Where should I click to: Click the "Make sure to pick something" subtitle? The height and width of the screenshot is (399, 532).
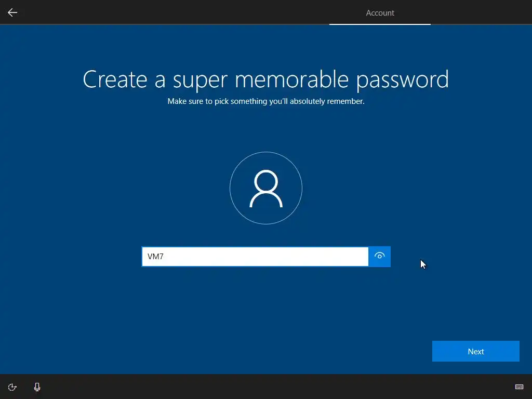[x=266, y=101]
